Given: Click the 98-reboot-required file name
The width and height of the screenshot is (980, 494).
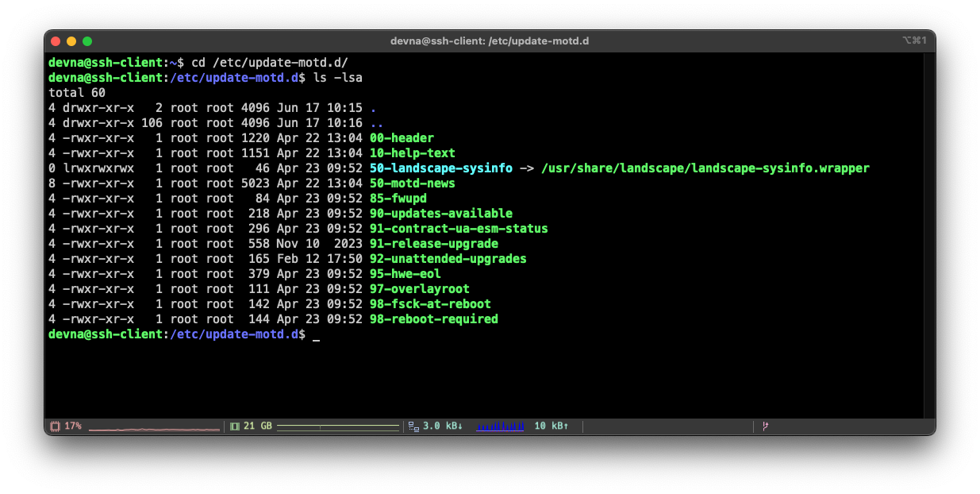Looking at the screenshot, I should (x=434, y=319).
